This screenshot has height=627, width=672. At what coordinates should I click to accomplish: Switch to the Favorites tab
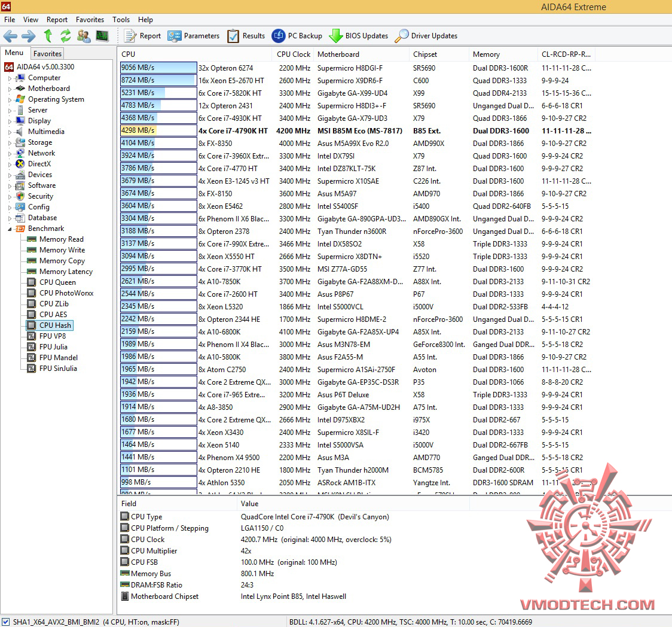point(48,54)
